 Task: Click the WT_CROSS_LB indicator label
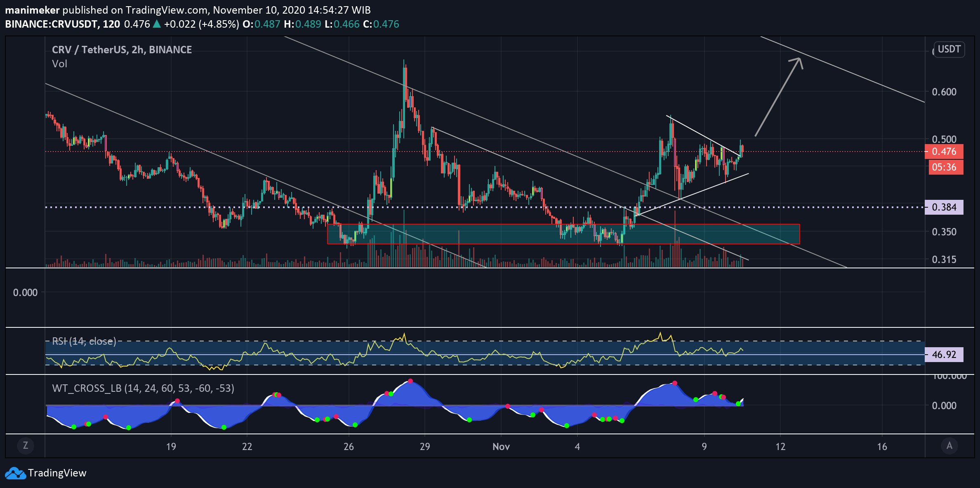point(143,388)
